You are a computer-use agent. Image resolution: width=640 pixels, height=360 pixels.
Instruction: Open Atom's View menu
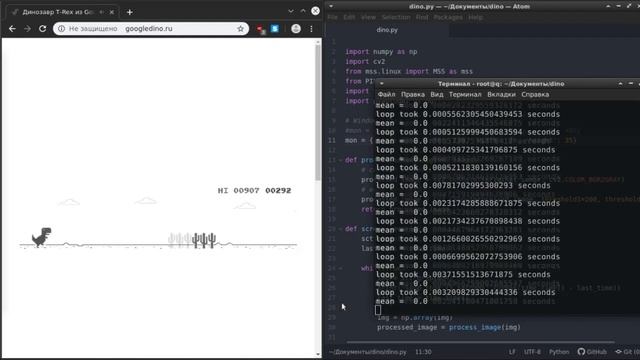point(368,17)
